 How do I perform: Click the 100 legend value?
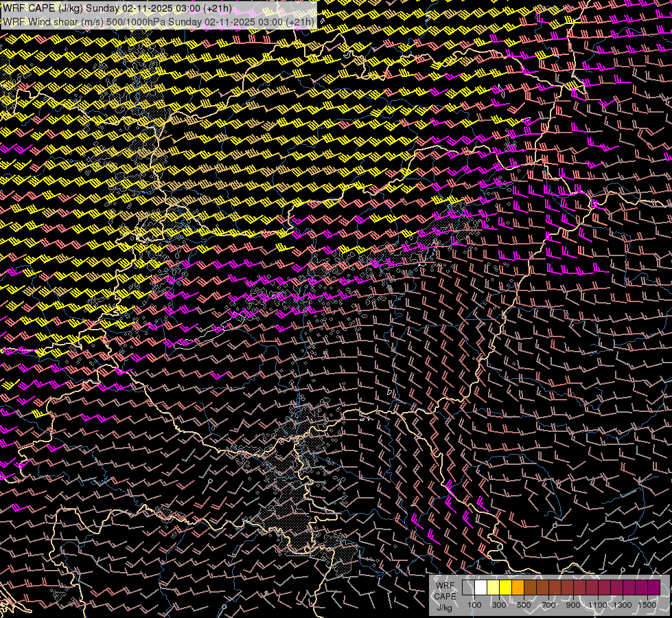474,605
